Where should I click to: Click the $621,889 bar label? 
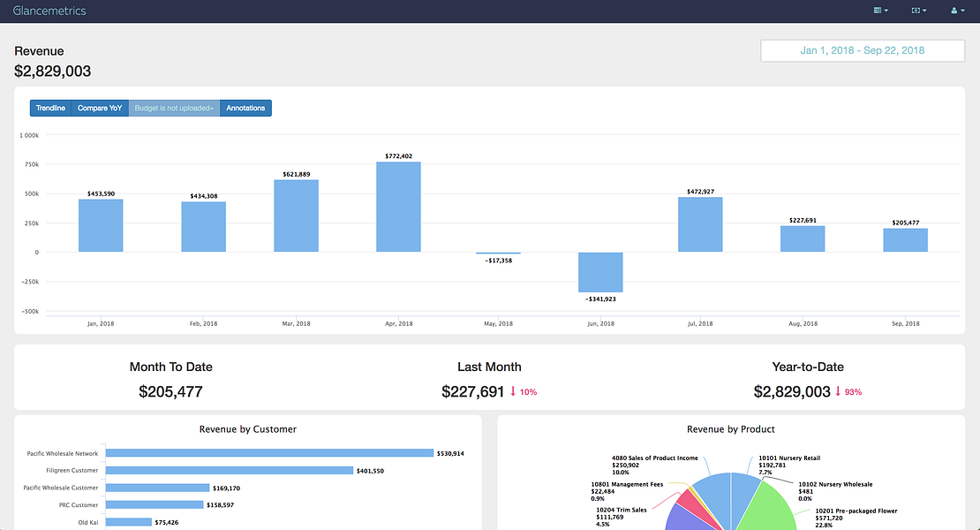point(297,174)
